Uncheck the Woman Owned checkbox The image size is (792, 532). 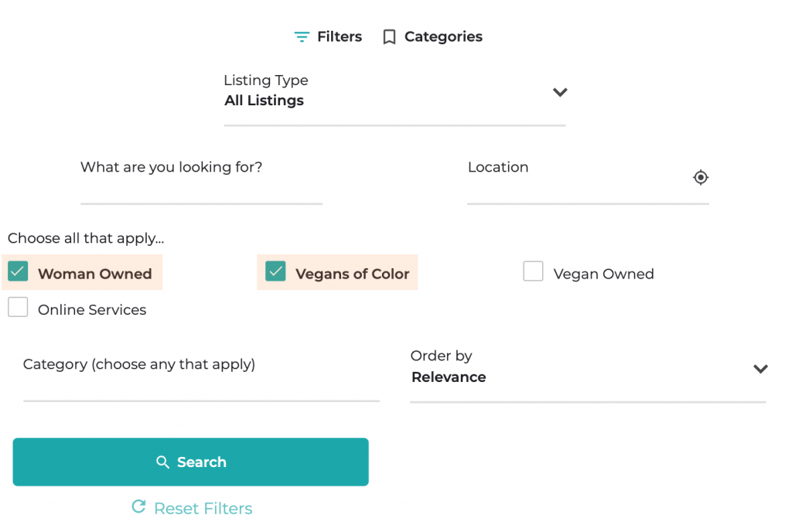[18, 271]
